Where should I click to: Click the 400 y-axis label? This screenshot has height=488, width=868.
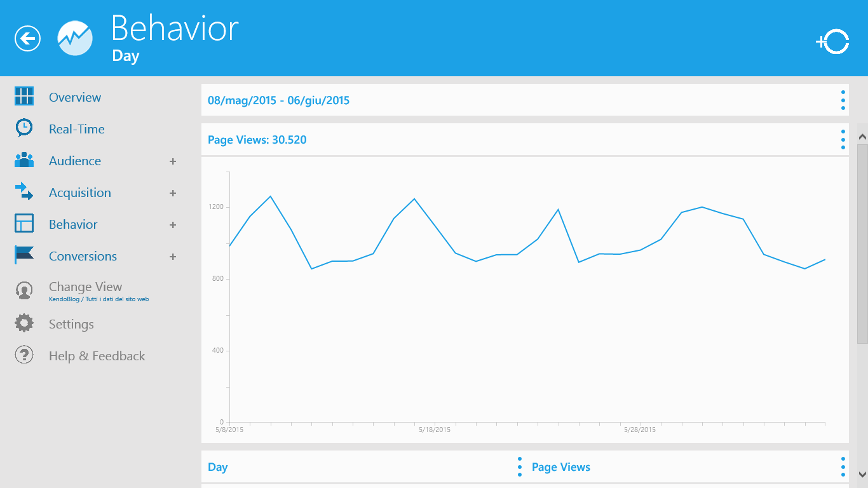click(219, 351)
